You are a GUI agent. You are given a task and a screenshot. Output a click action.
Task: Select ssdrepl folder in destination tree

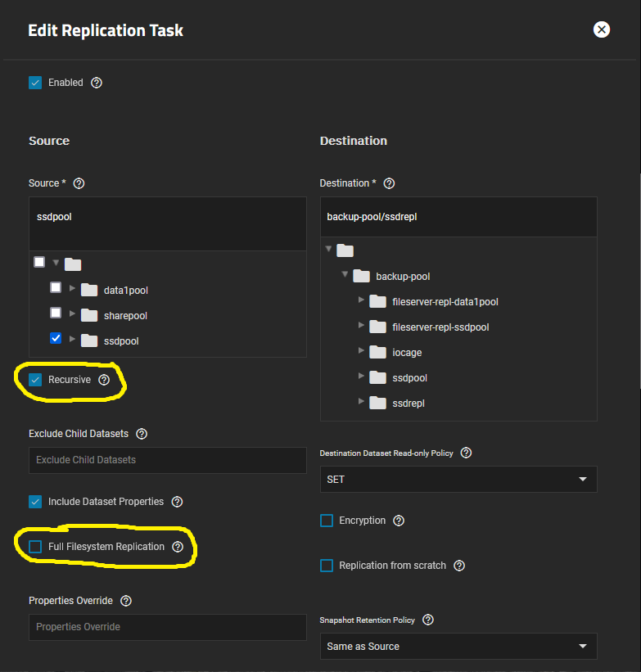[x=409, y=404]
